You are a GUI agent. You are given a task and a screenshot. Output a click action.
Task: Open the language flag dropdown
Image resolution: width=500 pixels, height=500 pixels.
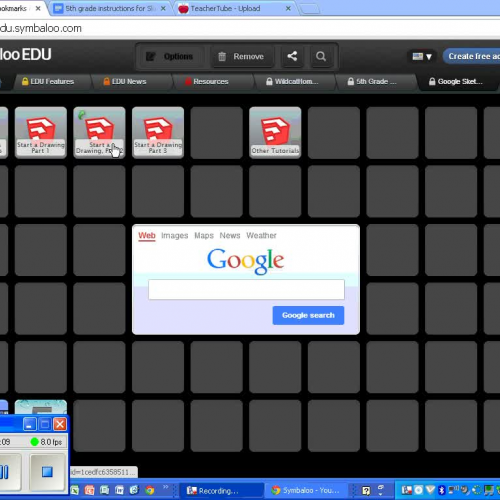point(422,56)
